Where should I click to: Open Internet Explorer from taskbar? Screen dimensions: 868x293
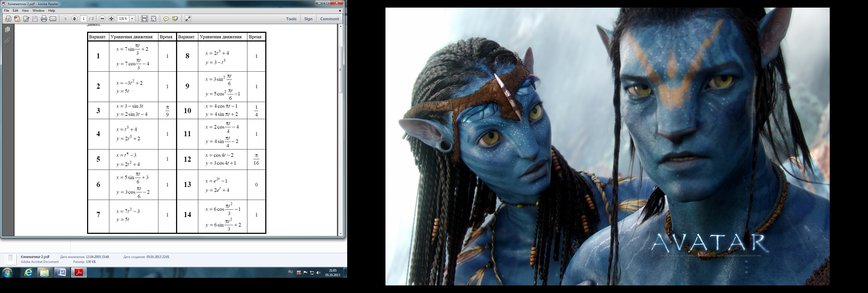[28, 272]
